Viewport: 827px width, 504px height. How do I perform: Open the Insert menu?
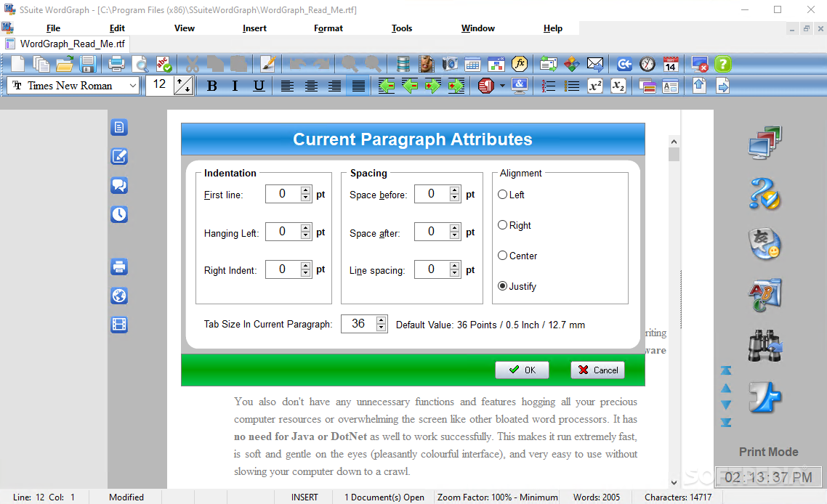(254, 28)
